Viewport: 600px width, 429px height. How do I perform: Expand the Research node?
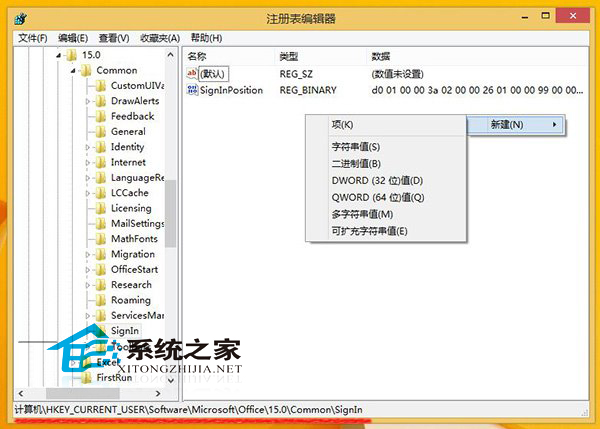pos(88,285)
